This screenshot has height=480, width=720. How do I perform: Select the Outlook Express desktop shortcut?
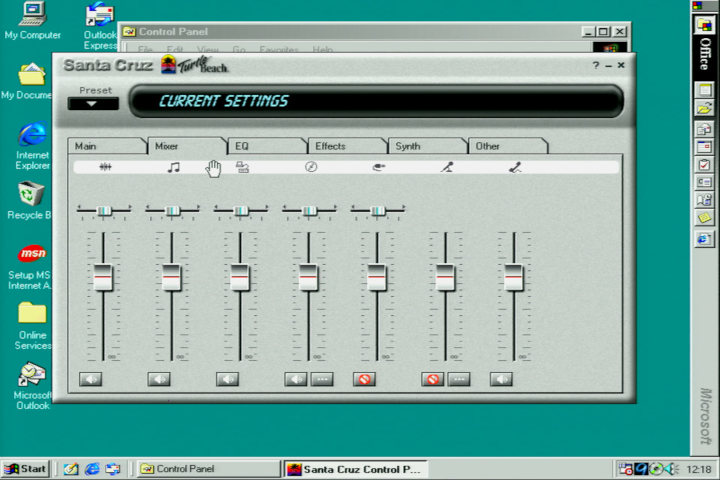click(x=100, y=26)
